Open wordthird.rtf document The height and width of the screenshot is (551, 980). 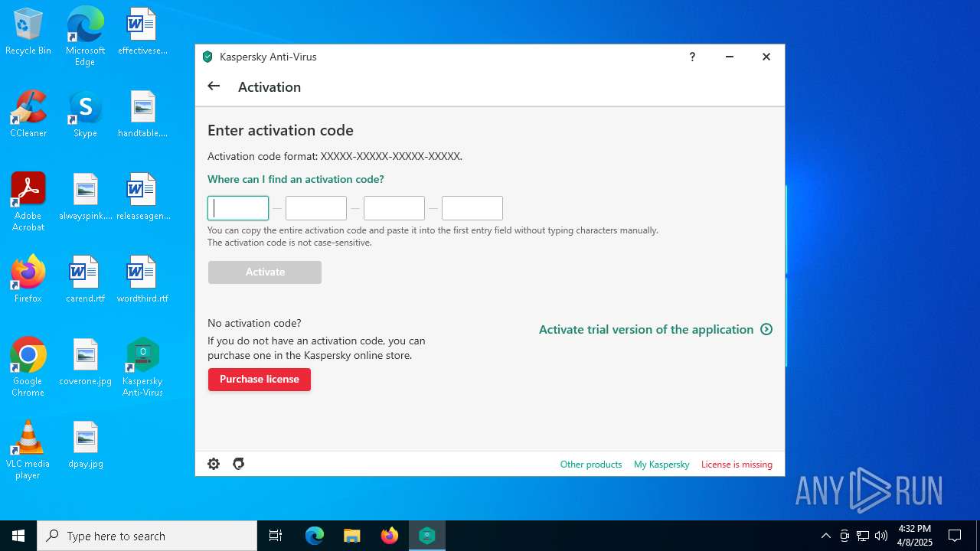click(x=142, y=279)
